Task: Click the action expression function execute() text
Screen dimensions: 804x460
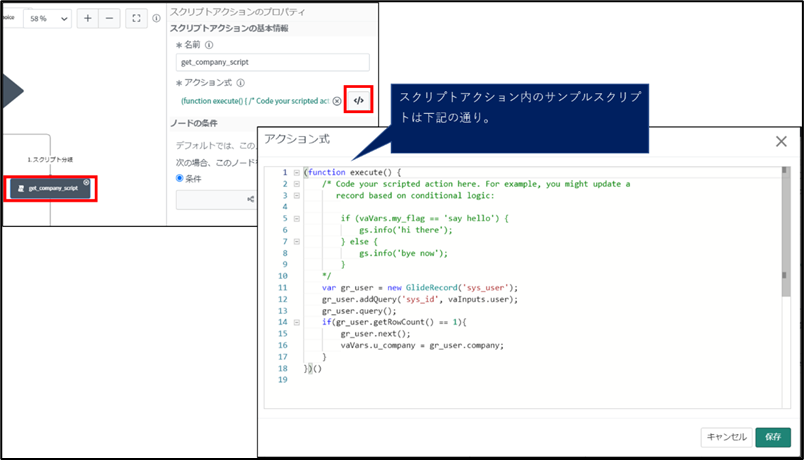Action: 254,101
